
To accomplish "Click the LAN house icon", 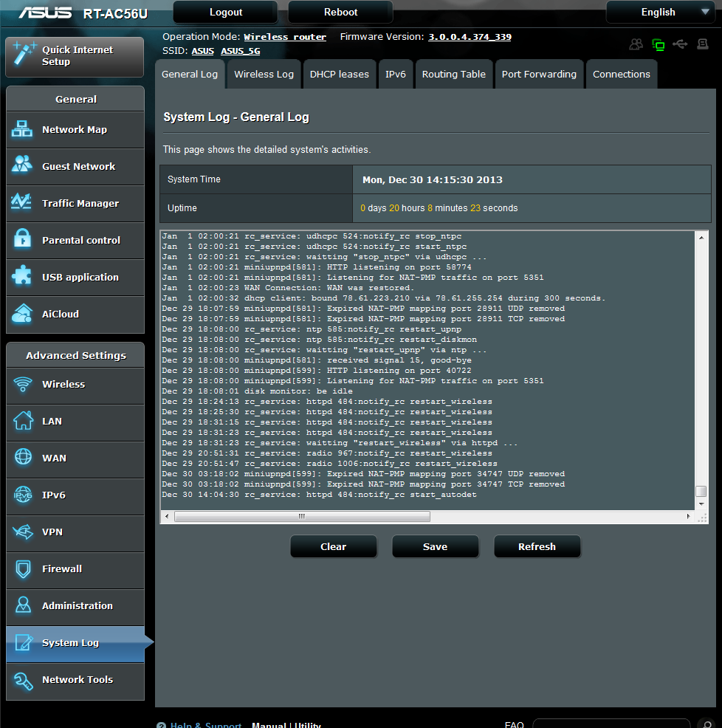I will point(23,421).
